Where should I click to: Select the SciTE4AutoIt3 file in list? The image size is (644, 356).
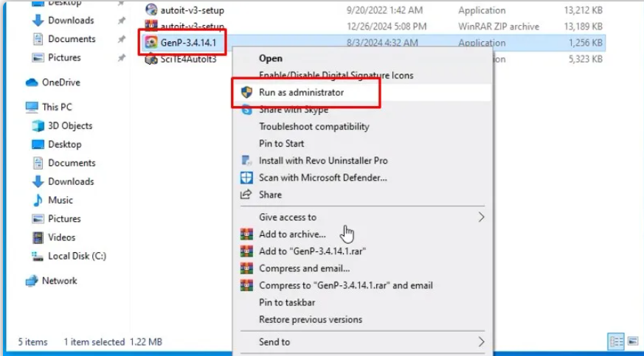[x=187, y=59]
